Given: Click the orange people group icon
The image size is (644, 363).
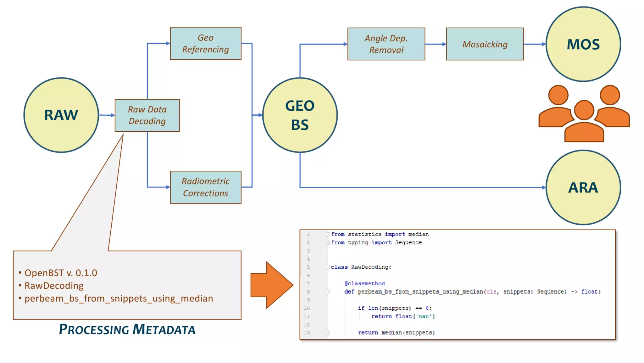Looking at the screenshot, I should [x=584, y=114].
